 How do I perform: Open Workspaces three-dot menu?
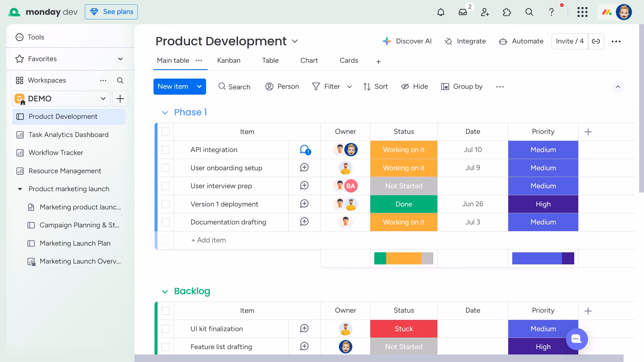[103, 80]
